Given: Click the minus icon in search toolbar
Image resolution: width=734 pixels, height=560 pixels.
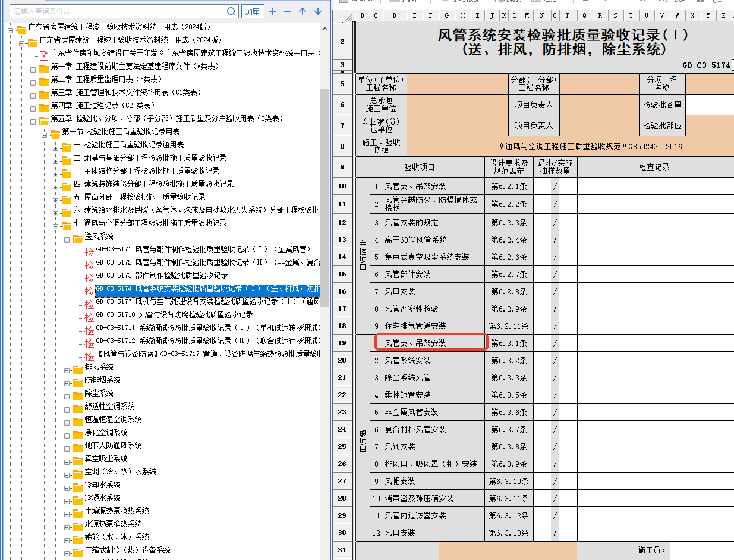Looking at the screenshot, I should (288, 11).
